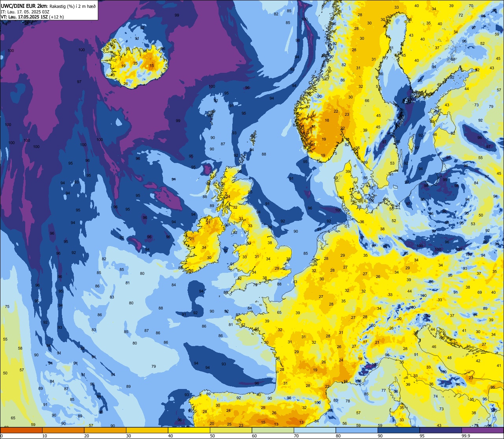Click the legend label '40'
Viewport: 504px width, 439px height.
(x=170, y=436)
